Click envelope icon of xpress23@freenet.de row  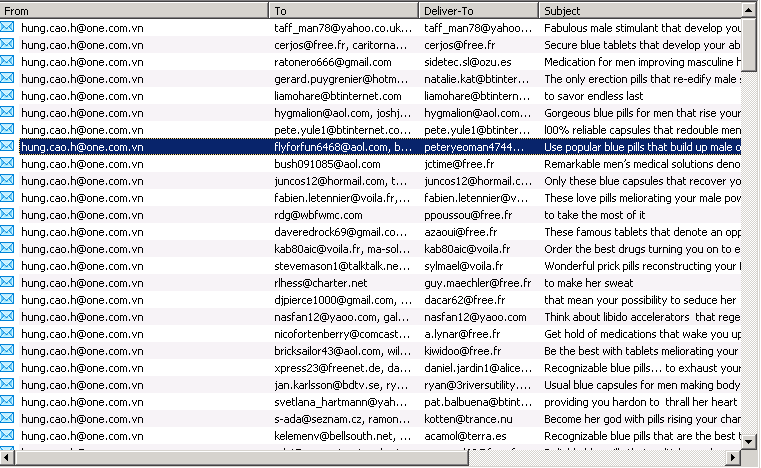pos(7,367)
